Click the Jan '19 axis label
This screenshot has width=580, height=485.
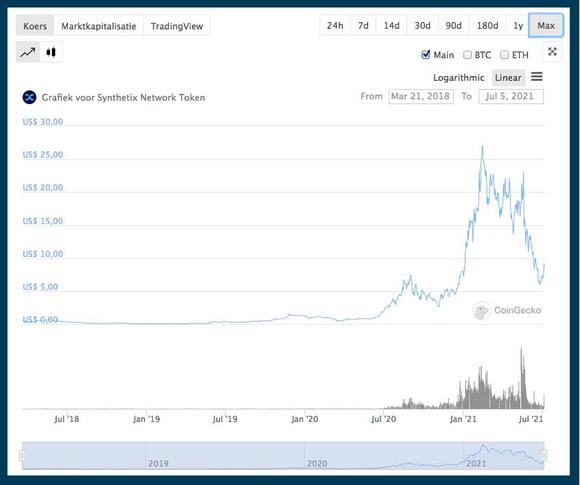pyautogui.click(x=146, y=419)
